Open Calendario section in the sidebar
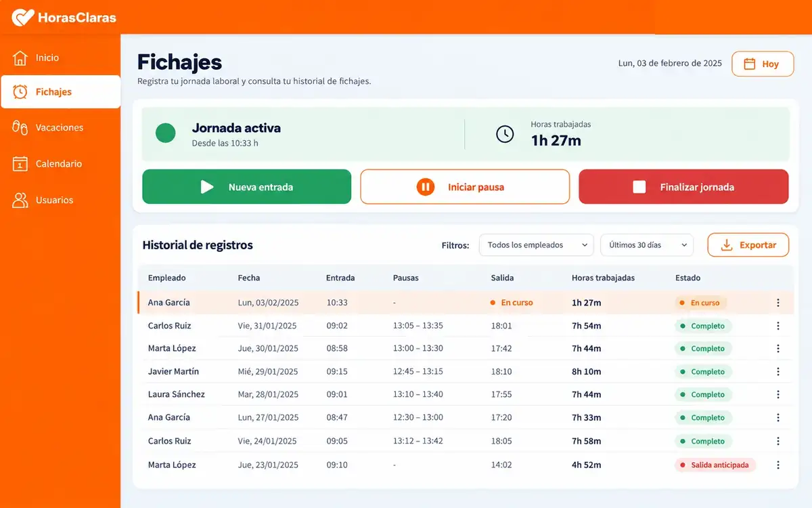Image resolution: width=812 pixels, height=508 pixels. pos(60,163)
